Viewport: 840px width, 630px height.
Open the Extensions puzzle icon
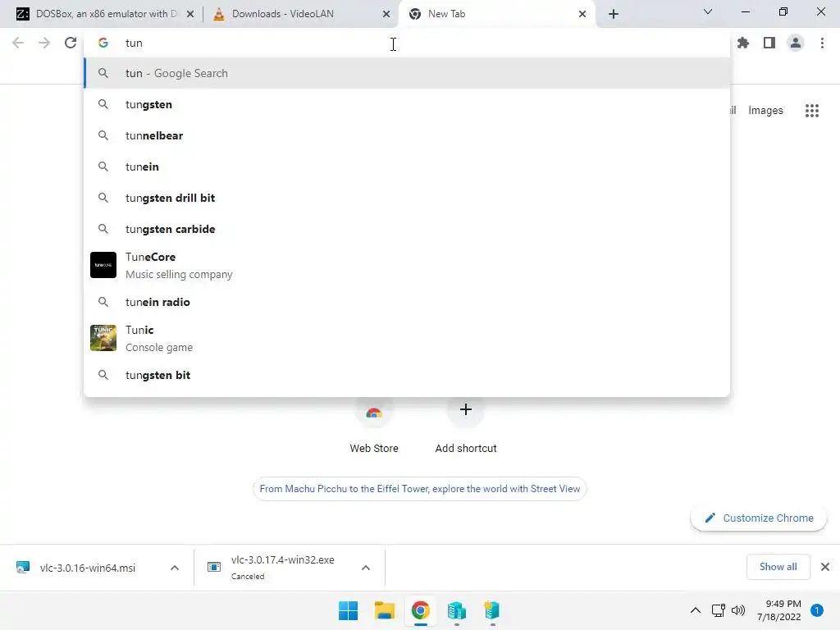coord(743,43)
